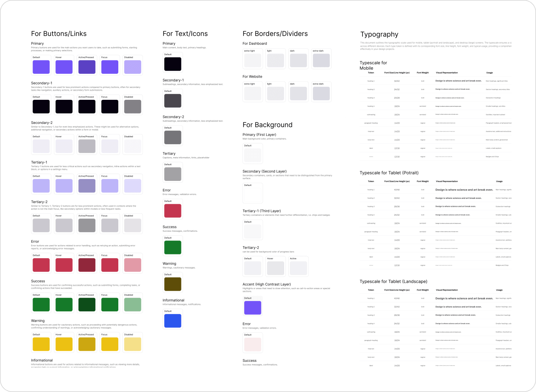The width and height of the screenshot is (536, 392).
Task: Select the Text/Icons Informational blue swatch
Action: [x=173, y=321]
